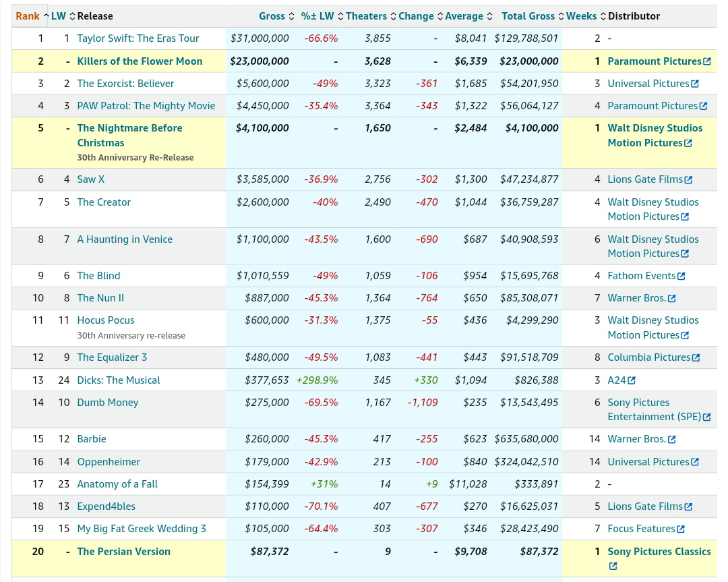The image size is (728, 582).
Task: Click external-link icon in Nightmare Before Christmas row
Action: click(688, 143)
